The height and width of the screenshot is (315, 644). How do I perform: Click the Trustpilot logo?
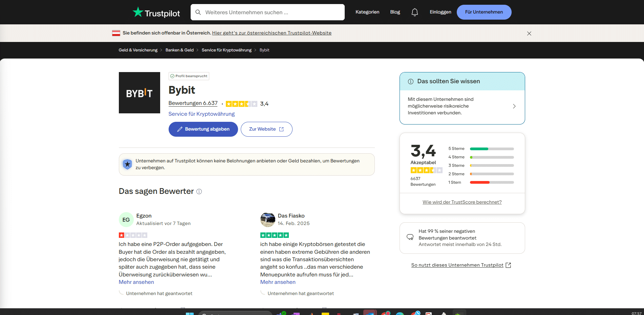156,13
